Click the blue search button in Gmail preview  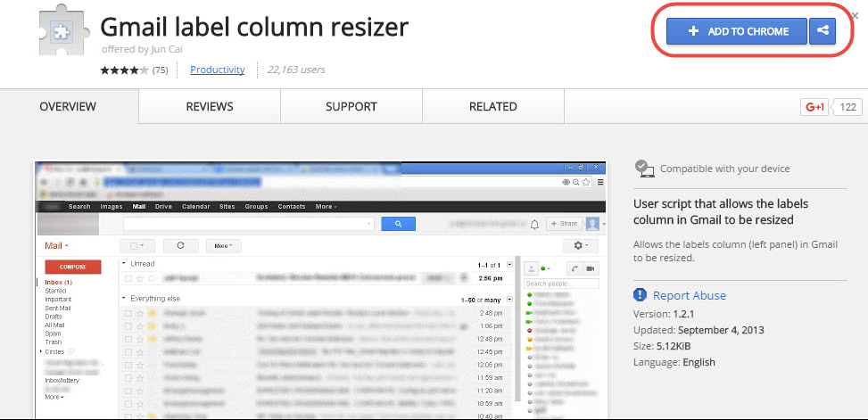398,224
